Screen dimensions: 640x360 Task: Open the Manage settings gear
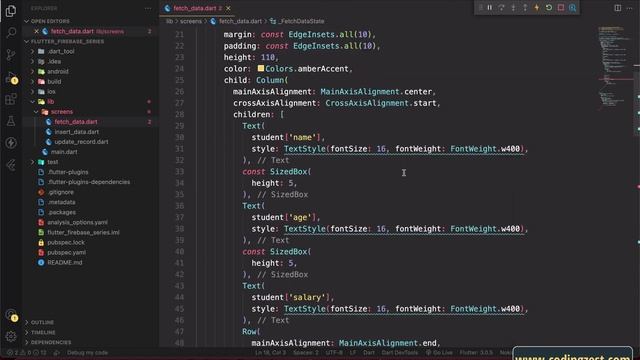[x=11, y=336]
